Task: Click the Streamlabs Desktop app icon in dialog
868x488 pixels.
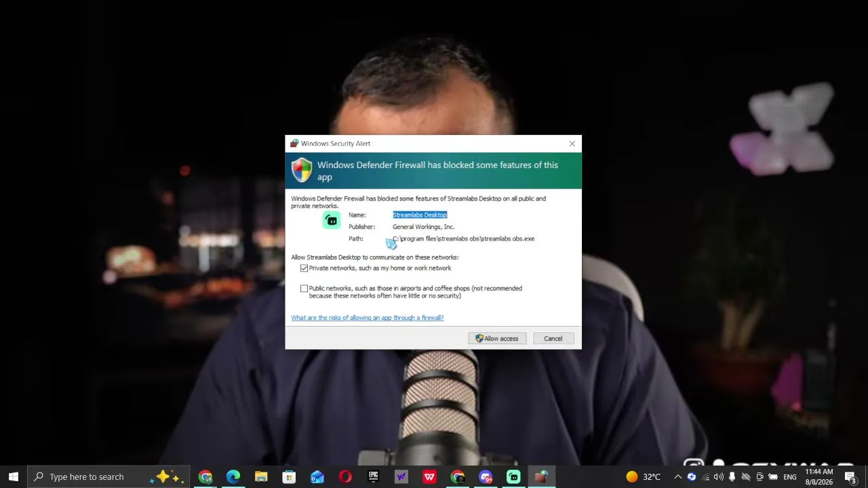Action: (332, 220)
